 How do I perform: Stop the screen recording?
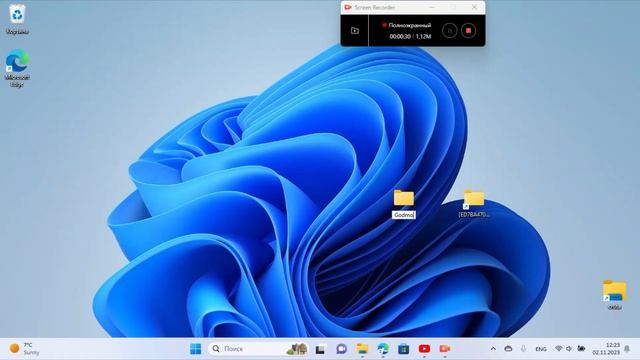468,31
